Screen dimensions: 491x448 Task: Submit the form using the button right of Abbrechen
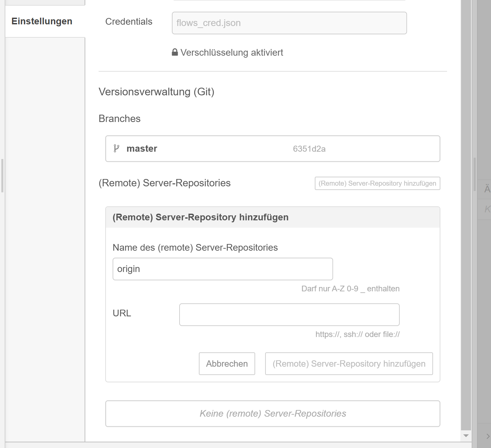(x=349, y=364)
